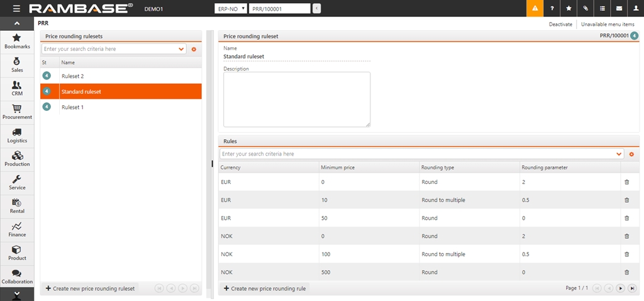Click the orange alert warning icon
This screenshot has width=644, height=301.
tap(535, 8)
